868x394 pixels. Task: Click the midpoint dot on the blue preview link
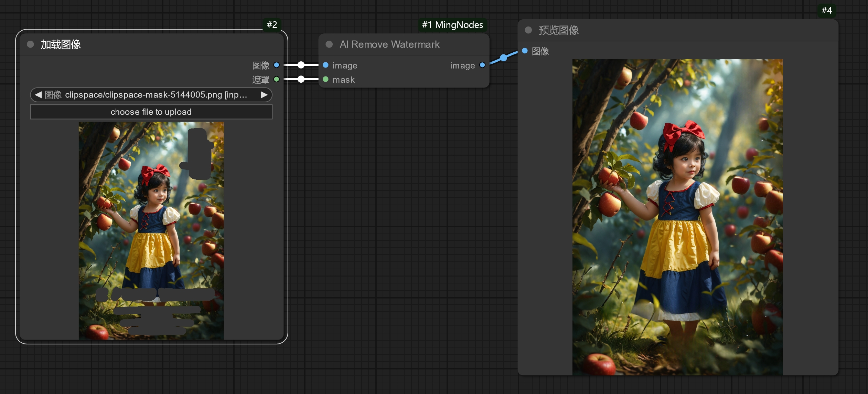[503, 58]
